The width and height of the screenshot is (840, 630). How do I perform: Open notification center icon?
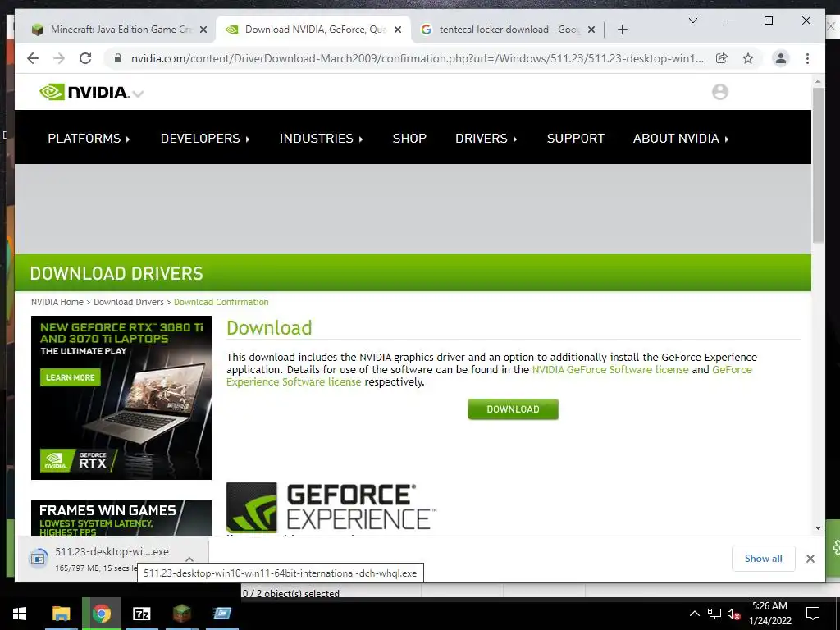(813, 614)
